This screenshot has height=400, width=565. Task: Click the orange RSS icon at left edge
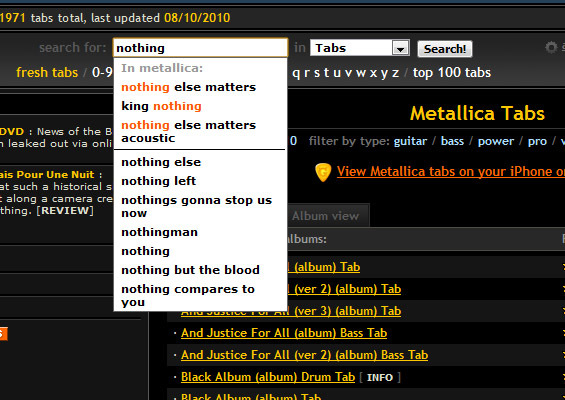[x=3, y=334]
